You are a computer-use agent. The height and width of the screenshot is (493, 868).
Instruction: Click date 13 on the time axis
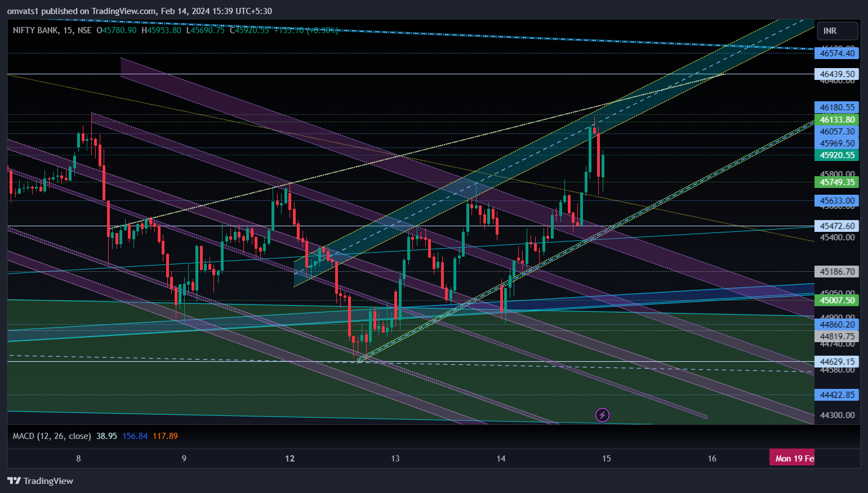click(395, 459)
